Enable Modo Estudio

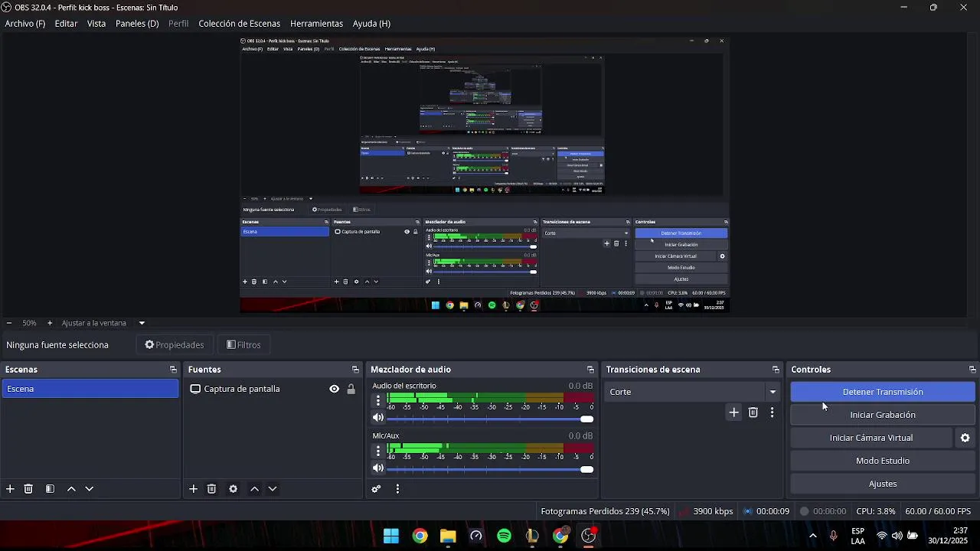[x=883, y=461]
